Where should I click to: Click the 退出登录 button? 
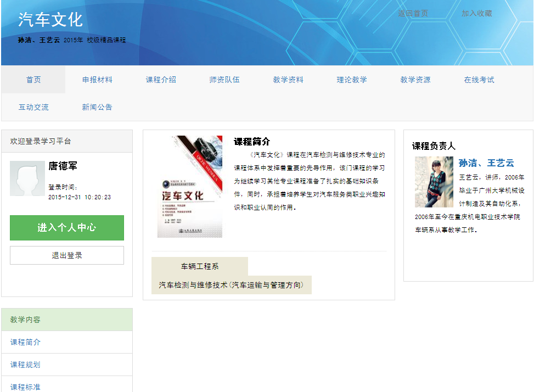[x=67, y=255]
